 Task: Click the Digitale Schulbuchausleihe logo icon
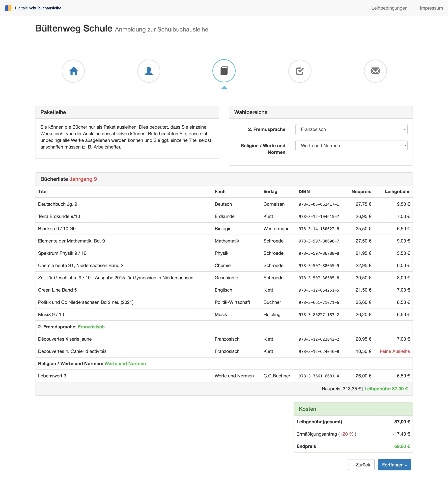pyautogui.click(x=8, y=8)
